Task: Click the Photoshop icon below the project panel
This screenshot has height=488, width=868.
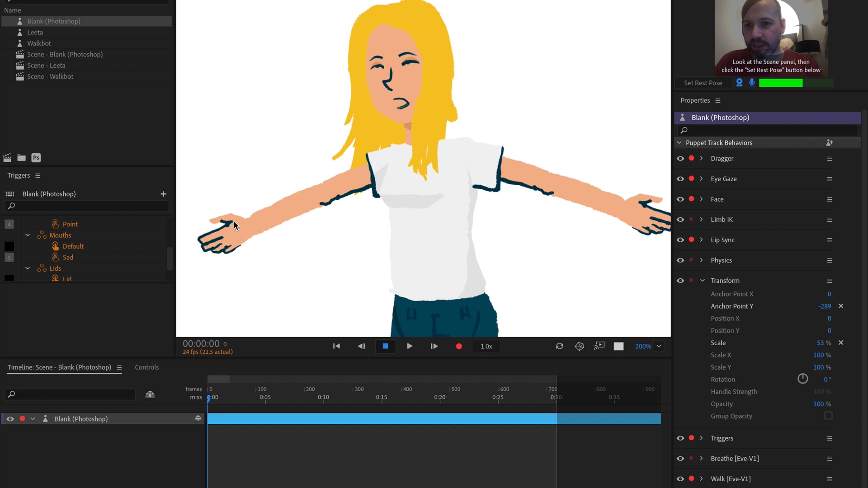Action: 36,158
